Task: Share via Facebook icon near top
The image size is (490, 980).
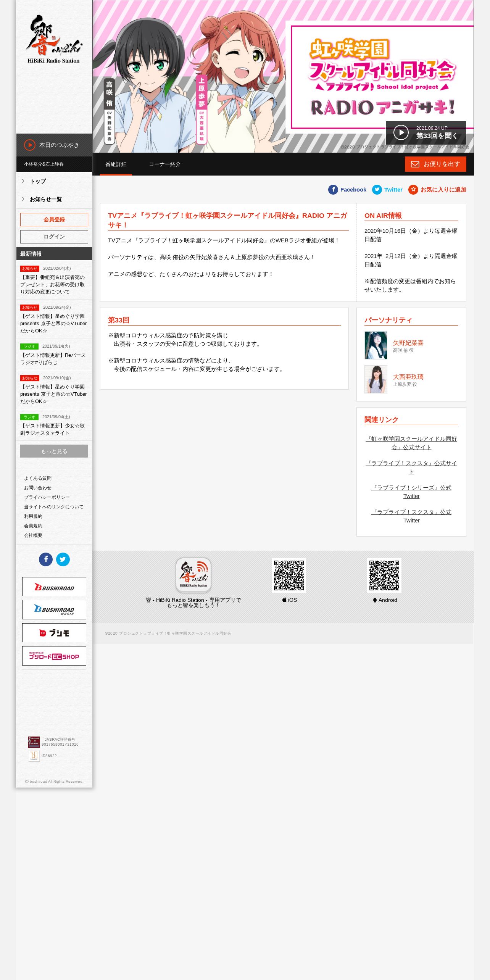Action: [x=333, y=190]
